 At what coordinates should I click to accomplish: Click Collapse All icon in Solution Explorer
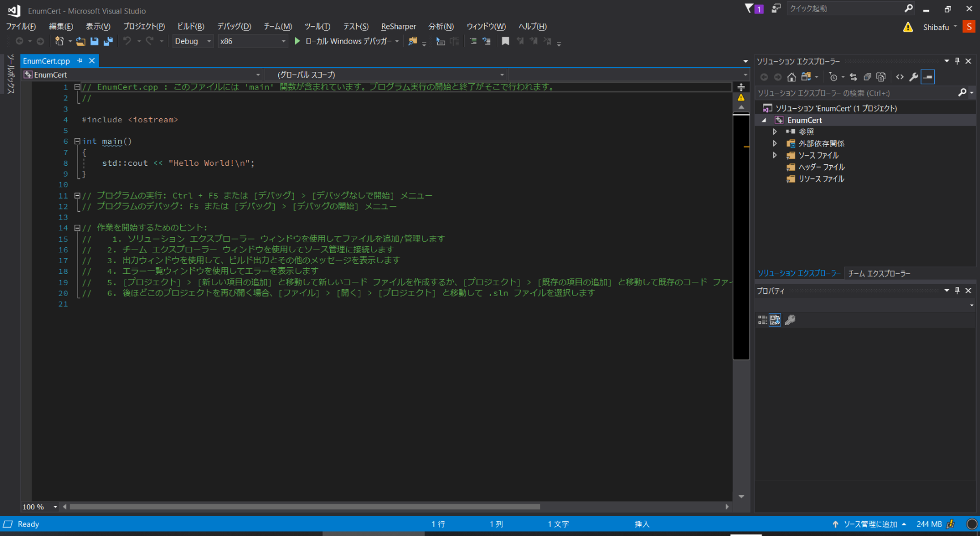click(x=867, y=77)
